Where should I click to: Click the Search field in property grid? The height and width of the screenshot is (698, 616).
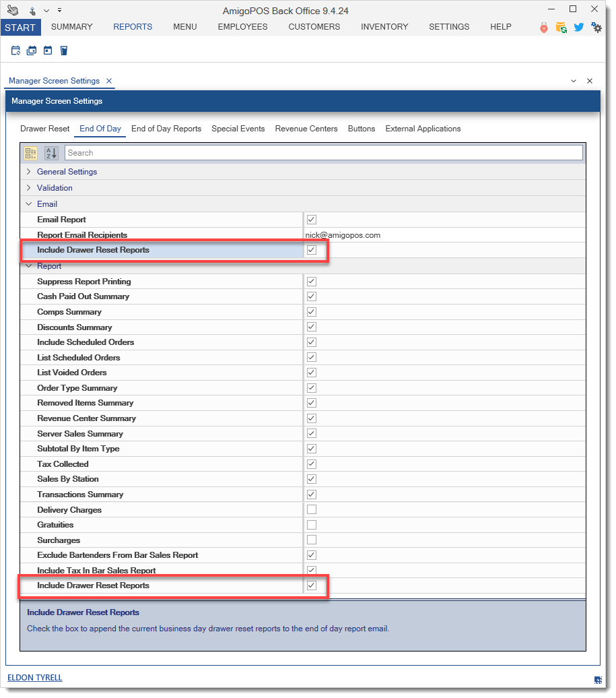pyautogui.click(x=323, y=153)
